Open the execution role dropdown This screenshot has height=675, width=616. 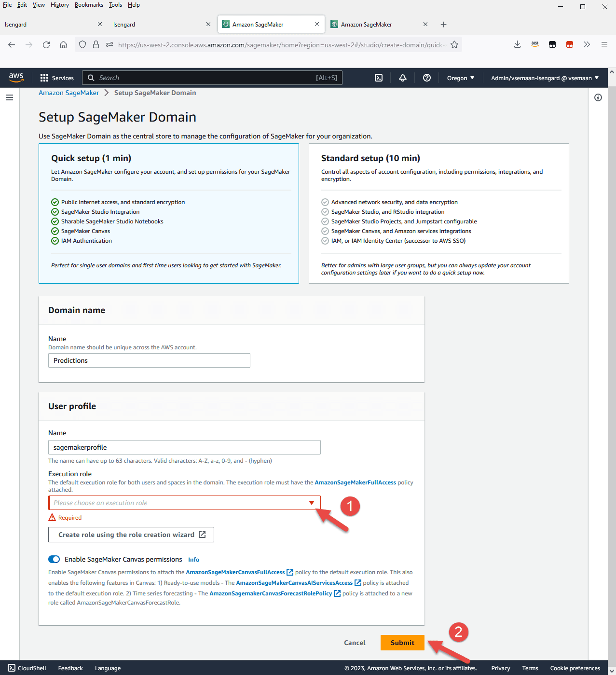[x=184, y=503]
